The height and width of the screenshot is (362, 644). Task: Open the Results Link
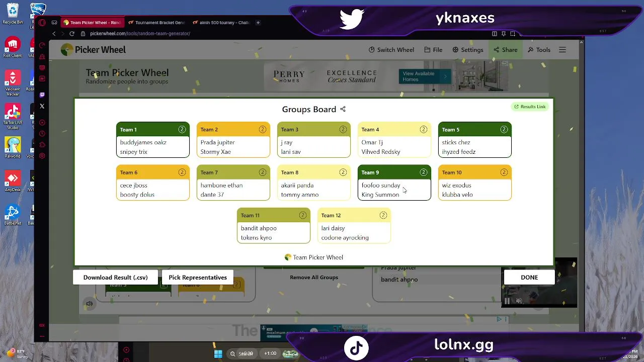530,107
